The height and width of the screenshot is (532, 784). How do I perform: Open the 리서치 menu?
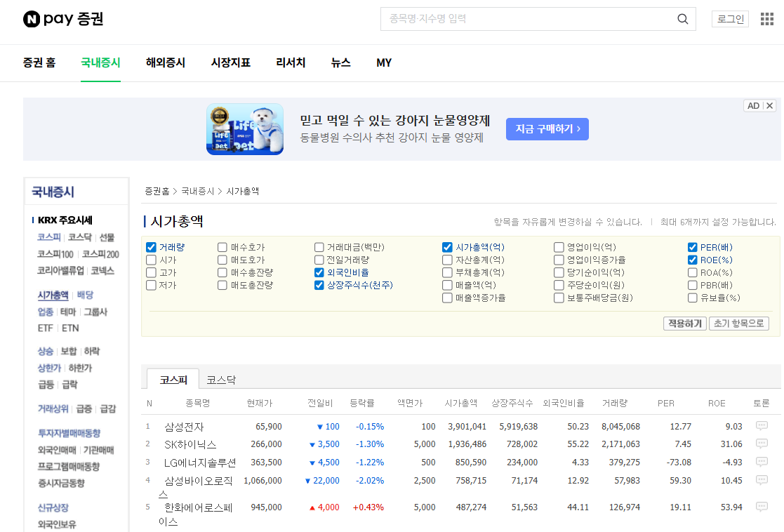click(291, 62)
